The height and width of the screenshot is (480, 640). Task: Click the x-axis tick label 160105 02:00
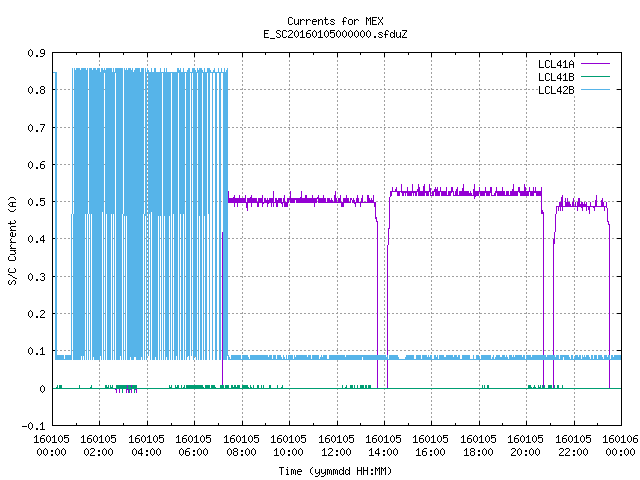pyautogui.click(x=98, y=446)
